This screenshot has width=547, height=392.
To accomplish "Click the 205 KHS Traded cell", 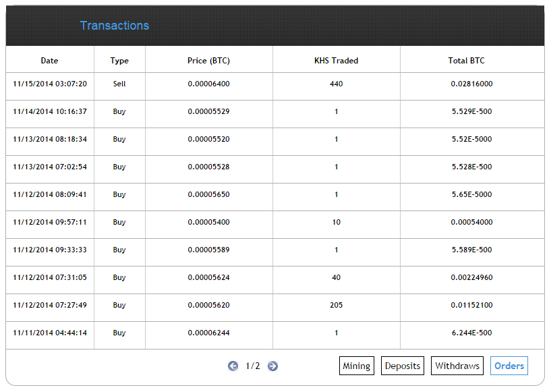I will (337, 305).
